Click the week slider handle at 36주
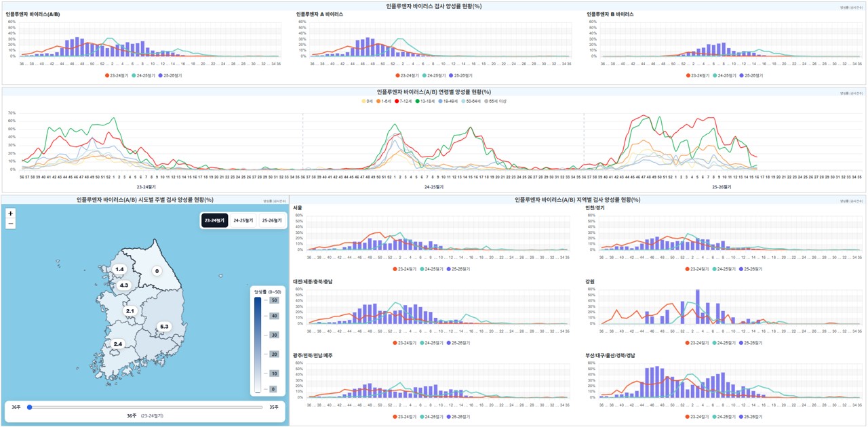The height and width of the screenshot is (427, 868). (x=29, y=407)
